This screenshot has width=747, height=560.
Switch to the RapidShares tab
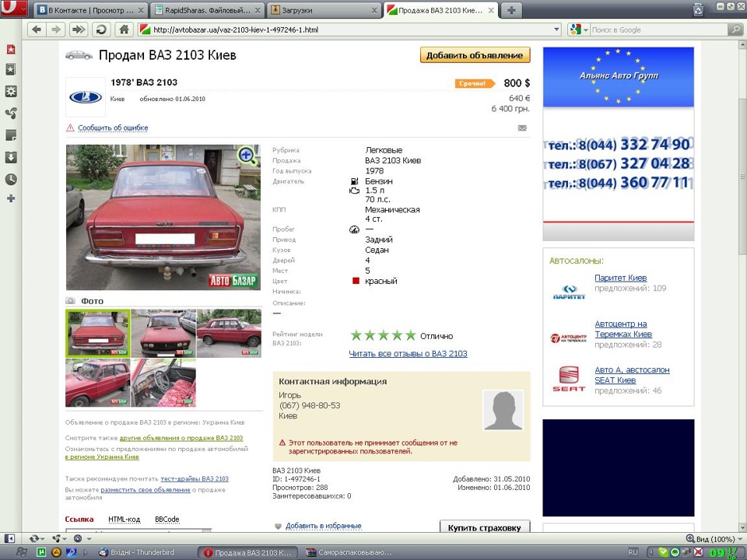coord(207,10)
